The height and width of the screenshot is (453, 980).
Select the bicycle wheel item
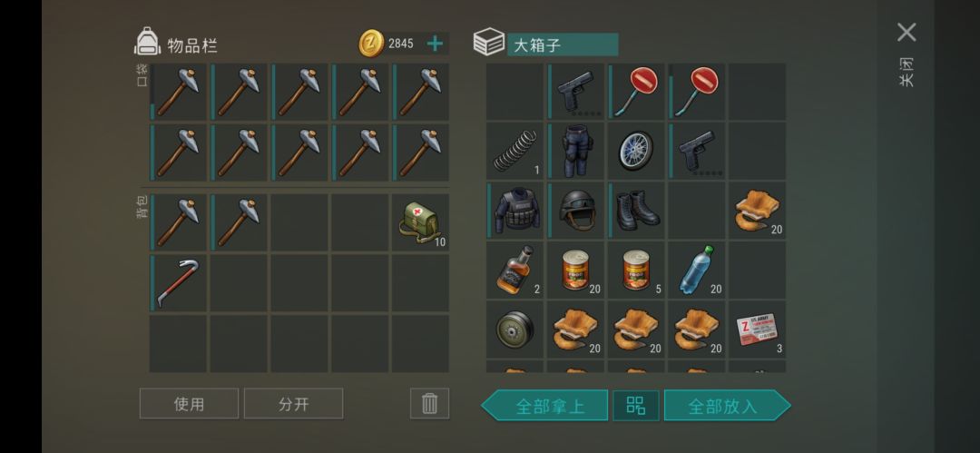635,150
